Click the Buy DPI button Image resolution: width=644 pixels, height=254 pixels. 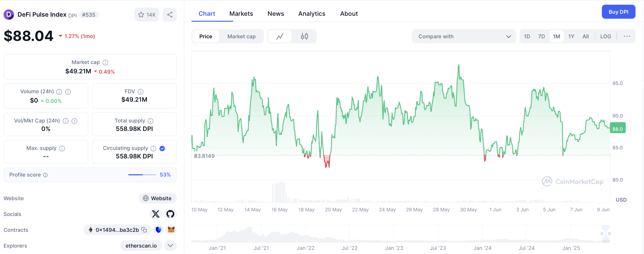(x=619, y=12)
